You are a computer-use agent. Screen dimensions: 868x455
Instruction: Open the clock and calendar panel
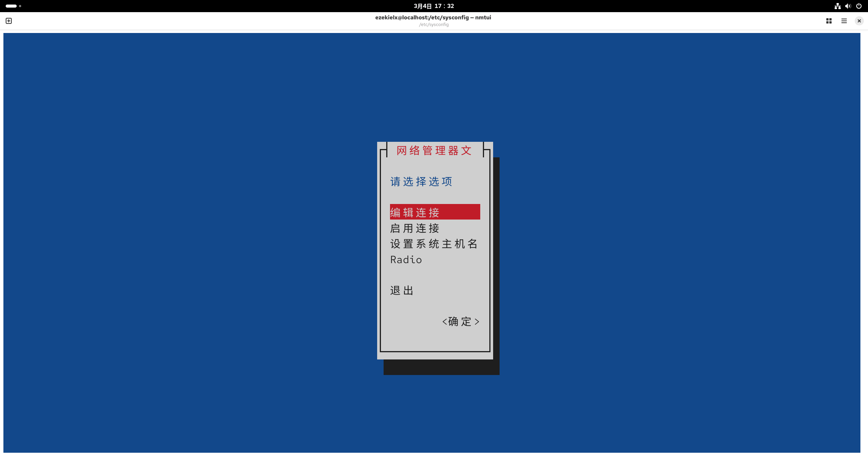[434, 6]
